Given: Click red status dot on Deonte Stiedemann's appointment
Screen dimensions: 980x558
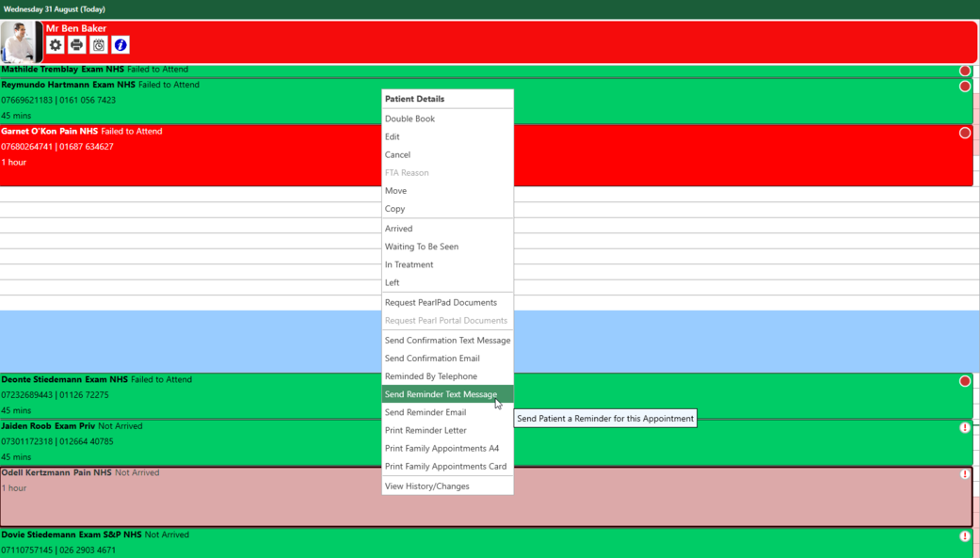Looking at the screenshot, I should point(963,381).
